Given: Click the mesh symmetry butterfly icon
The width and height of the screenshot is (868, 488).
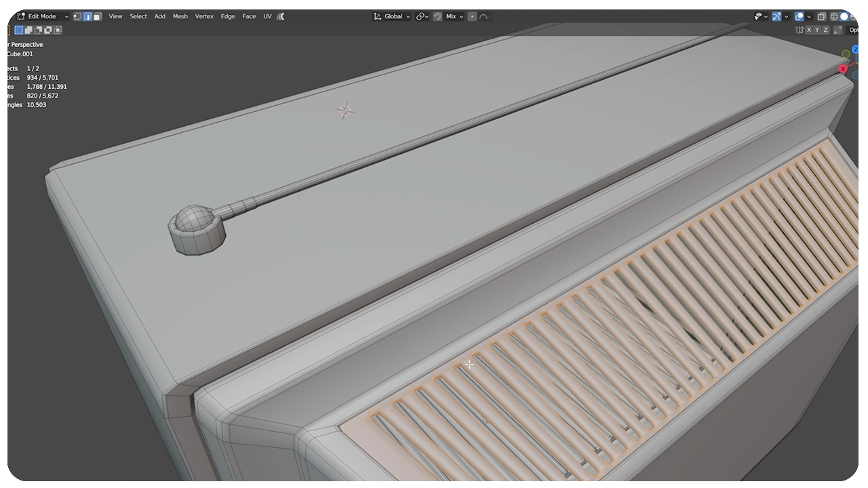Looking at the screenshot, I should coord(800,30).
